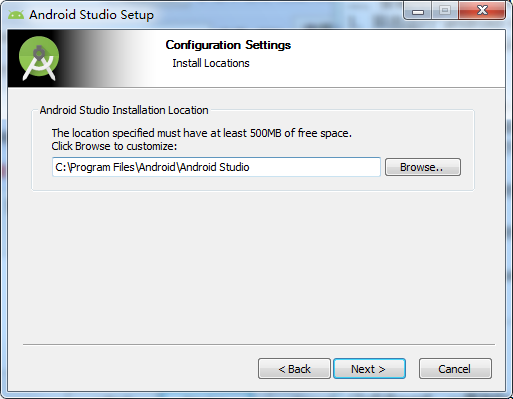The image size is (513, 399).
Task: Click the Android Studio Setup title text
Action: click(x=91, y=15)
